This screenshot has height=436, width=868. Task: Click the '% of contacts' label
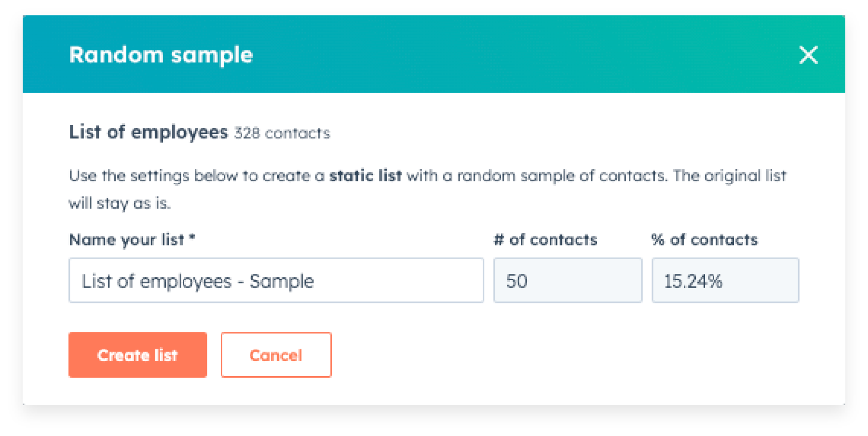tap(705, 240)
